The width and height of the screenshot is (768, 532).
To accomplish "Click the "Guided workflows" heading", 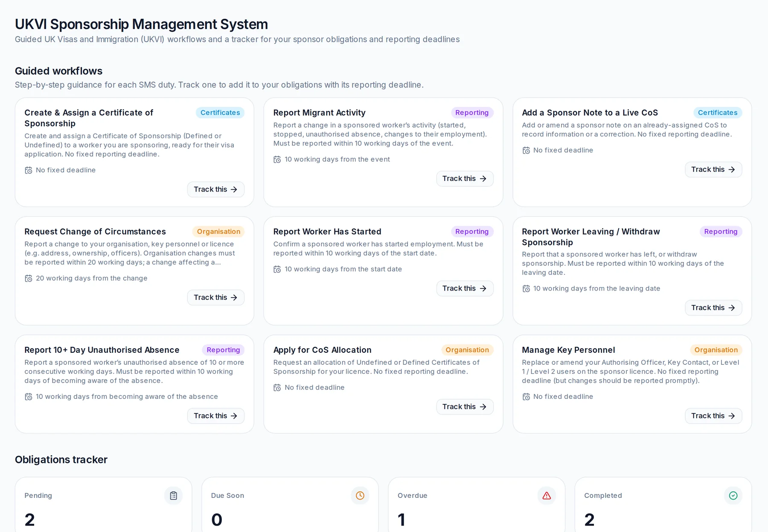I will 59,71.
